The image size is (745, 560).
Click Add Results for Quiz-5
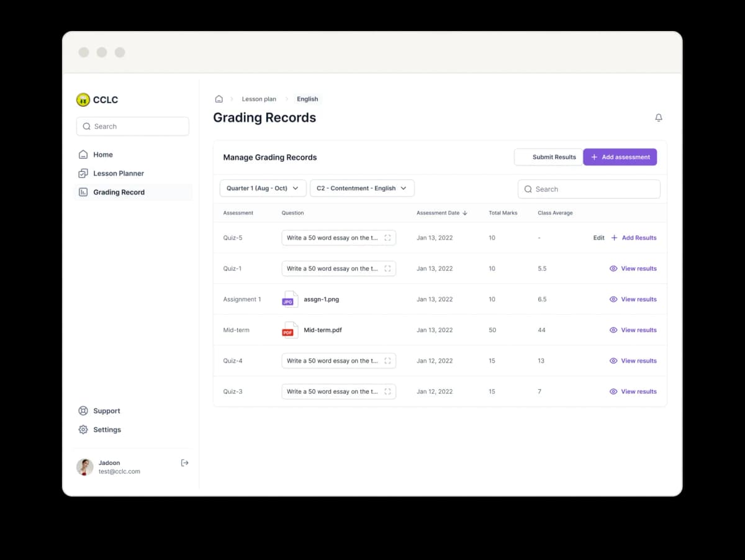point(634,238)
